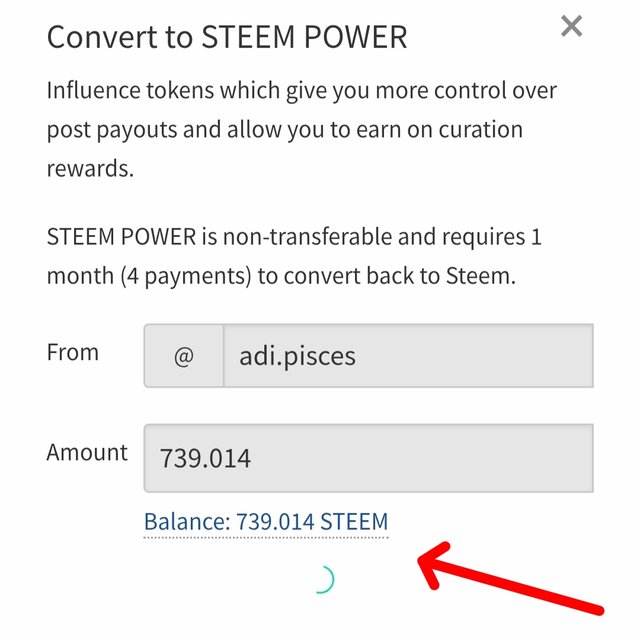Click the "Amount" field label
Screen dimensions: 640x640
[87, 452]
